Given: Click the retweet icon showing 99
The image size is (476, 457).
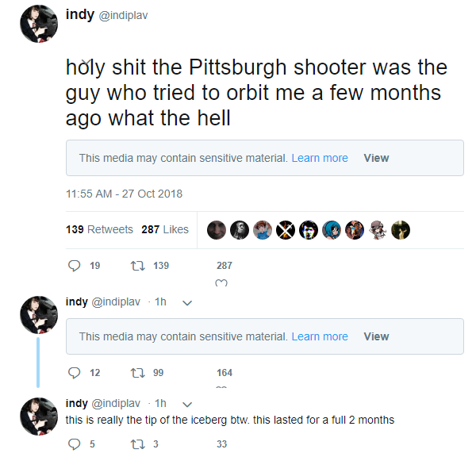Looking at the screenshot, I should tap(137, 373).
